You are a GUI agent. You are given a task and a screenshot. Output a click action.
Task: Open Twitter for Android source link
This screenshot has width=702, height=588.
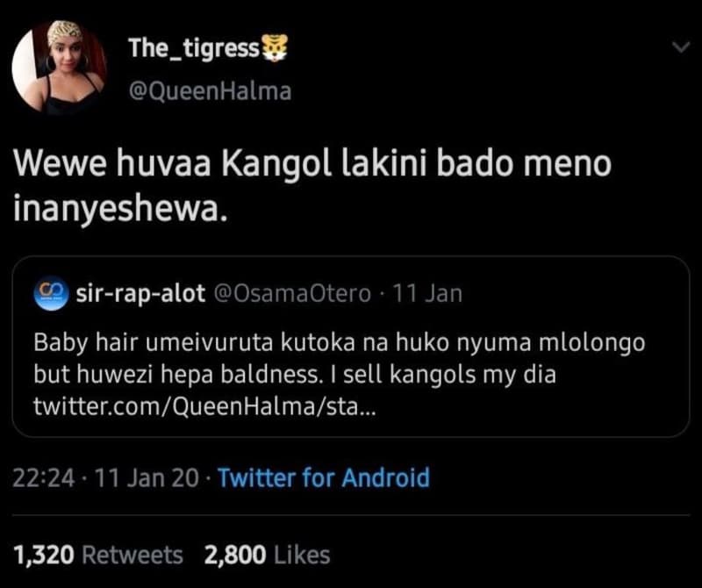(325, 479)
